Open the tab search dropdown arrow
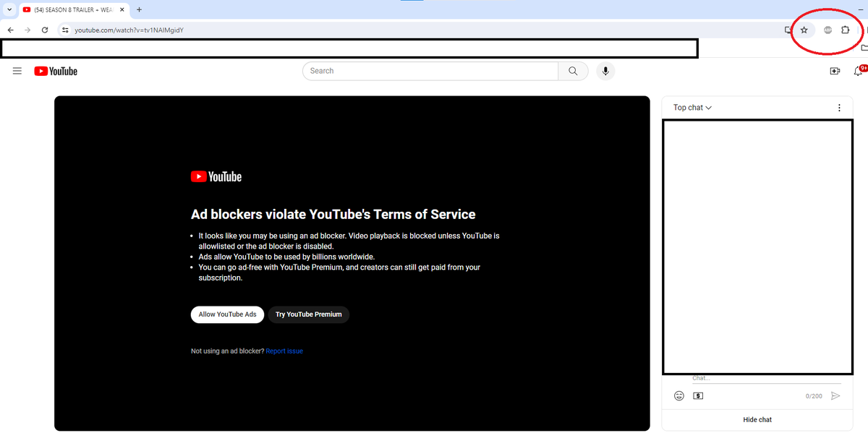The height and width of the screenshot is (433, 868). [x=8, y=9]
